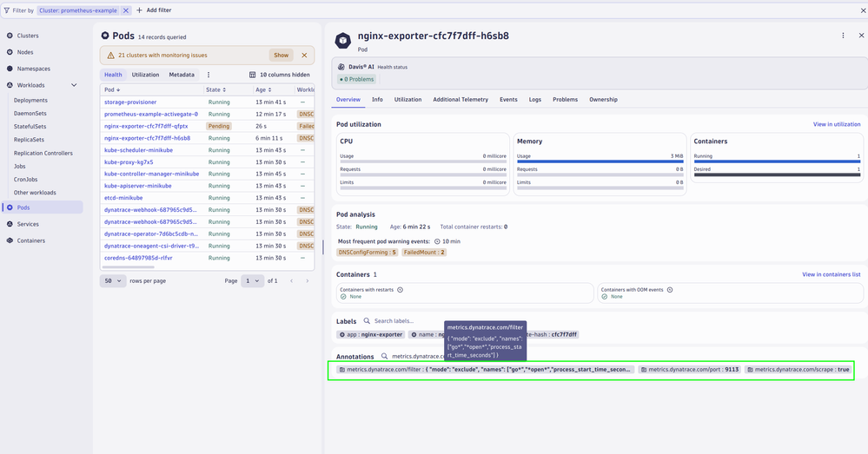Image resolution: width=868 pixels, height=454 pixels.
Task: Remove the Cluster: prometheus-example filter
Action: [126, 10]
